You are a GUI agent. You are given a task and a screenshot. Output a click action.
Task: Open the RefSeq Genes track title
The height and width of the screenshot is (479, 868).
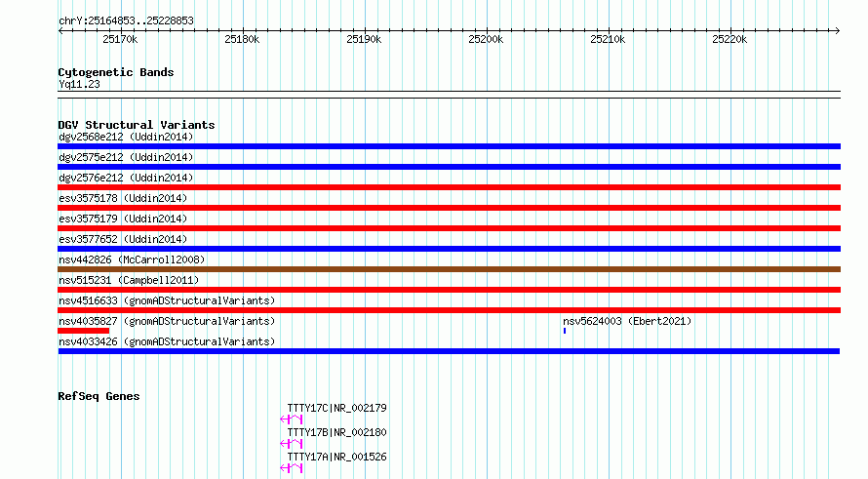click(x=99, y=396)
